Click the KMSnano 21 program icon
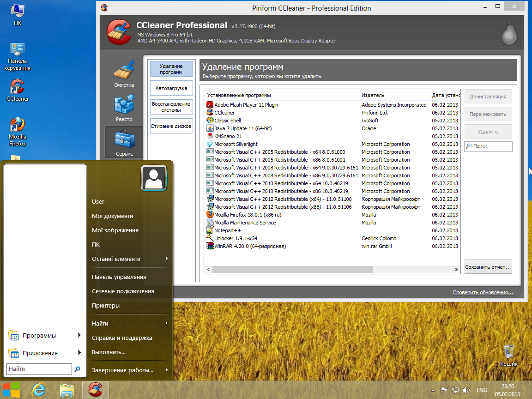This screenshot has height=399, width=532. pyautogui.click(x=210, y=136)
